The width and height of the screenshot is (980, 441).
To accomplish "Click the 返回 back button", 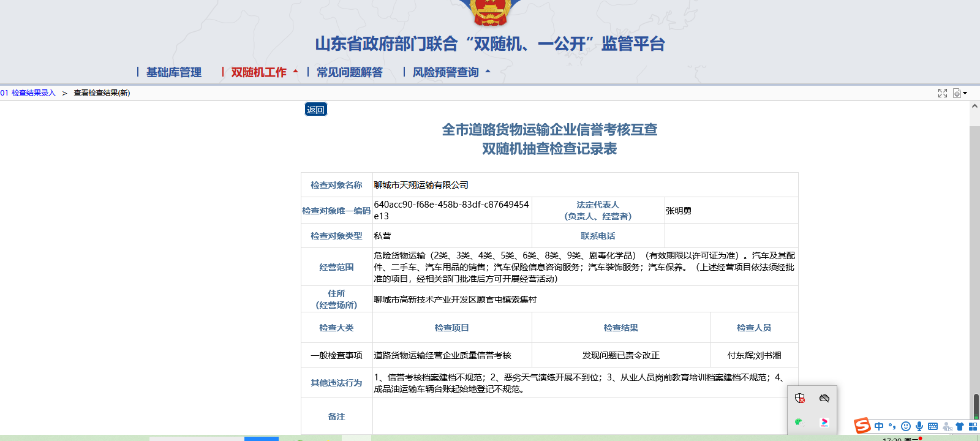I will 316,110.
